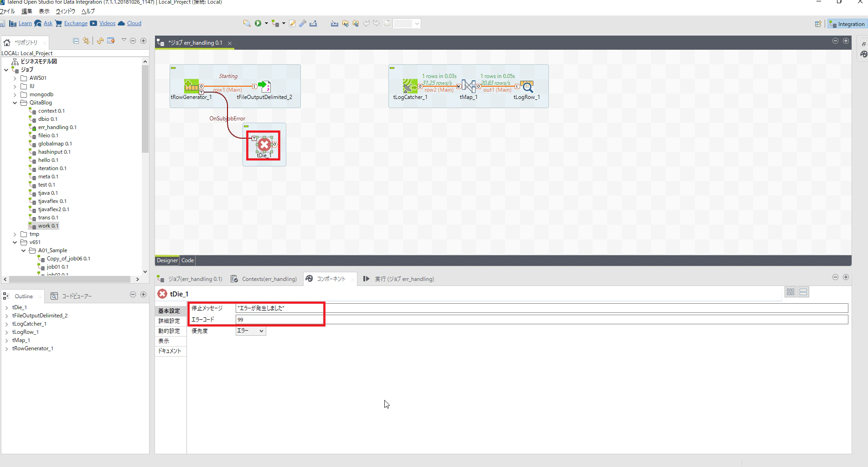The width and height of the screenshot is (868, 467).
Task: Expand the AWS01 folder
Action: (x=15, y=78)
